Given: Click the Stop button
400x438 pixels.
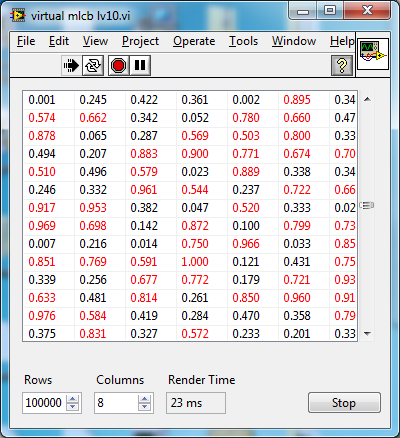Looking at the screenshot, I should point(344,403).
